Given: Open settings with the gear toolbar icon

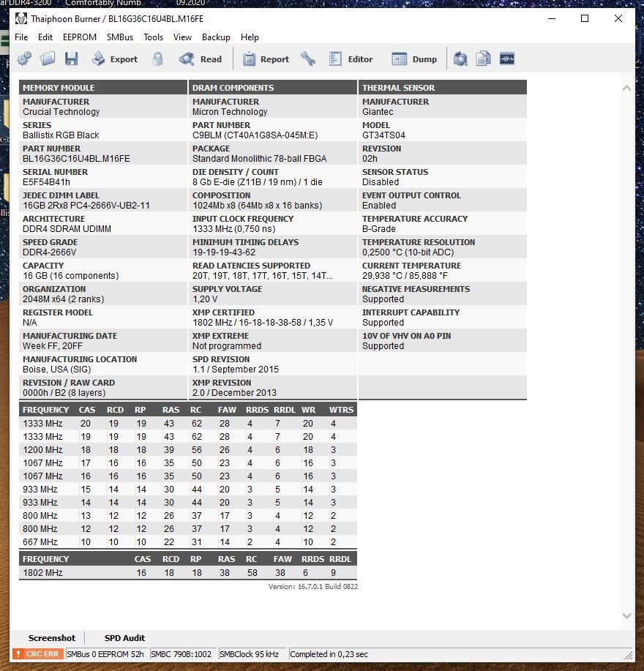Looking at the screenshot, I should (x=24, y=59).
